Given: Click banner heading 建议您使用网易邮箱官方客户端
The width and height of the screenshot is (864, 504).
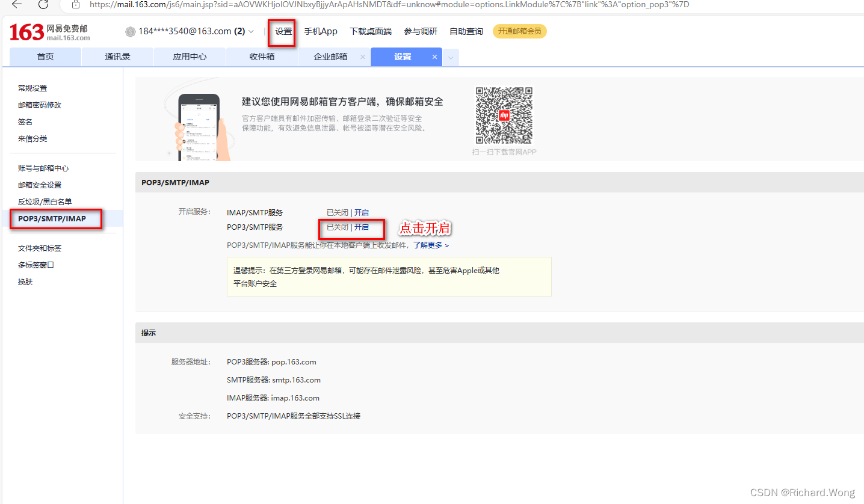Looking at the screenshot, I should 342,102.
